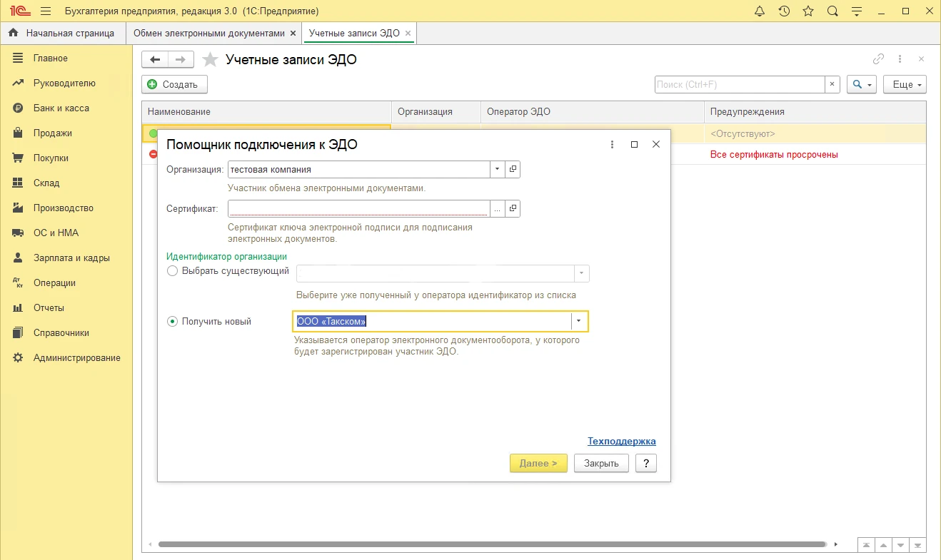This screenshot has width=941, height=560.
Task: Click the get link chain icon
Action: pyautogui.click(x=878, y=59)
